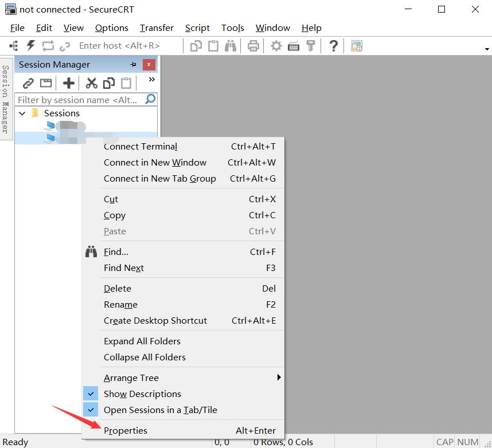The width and height of the screenshot is (492, 448).
Task: Click the Public Key Assistant key icon
Action: coord(311,46)
